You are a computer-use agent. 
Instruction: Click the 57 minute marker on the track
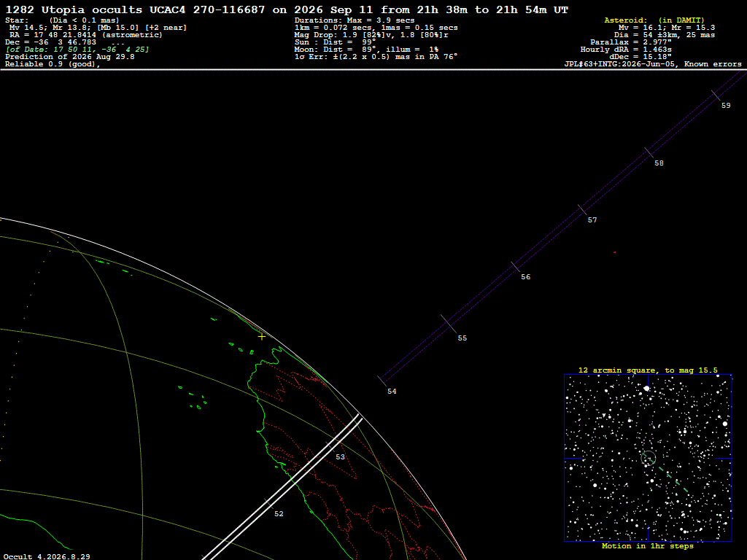coord(582,209)
